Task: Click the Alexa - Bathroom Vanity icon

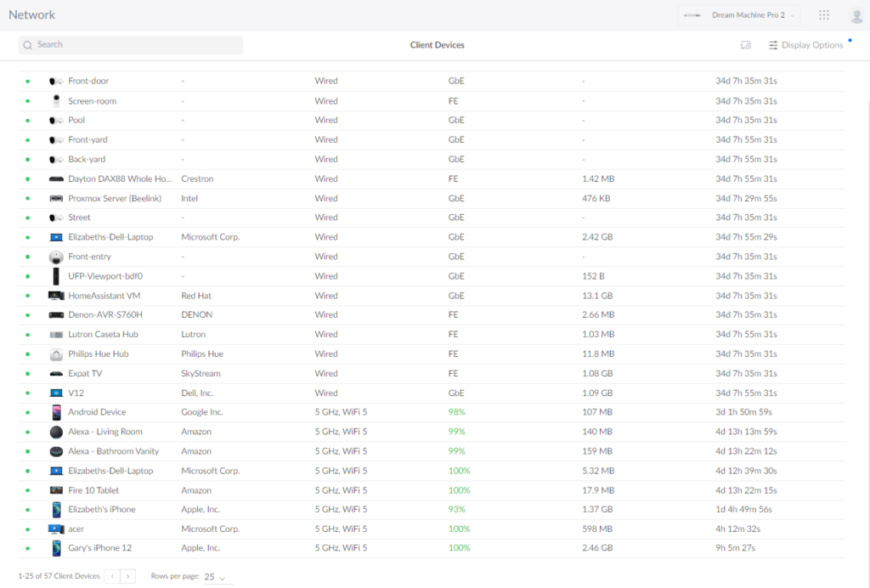Action: 56,451
